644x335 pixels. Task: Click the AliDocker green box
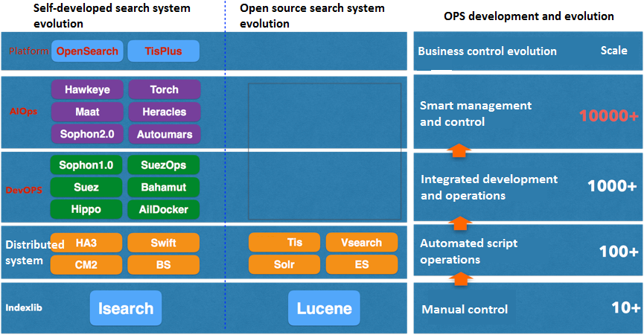point(164,209)
